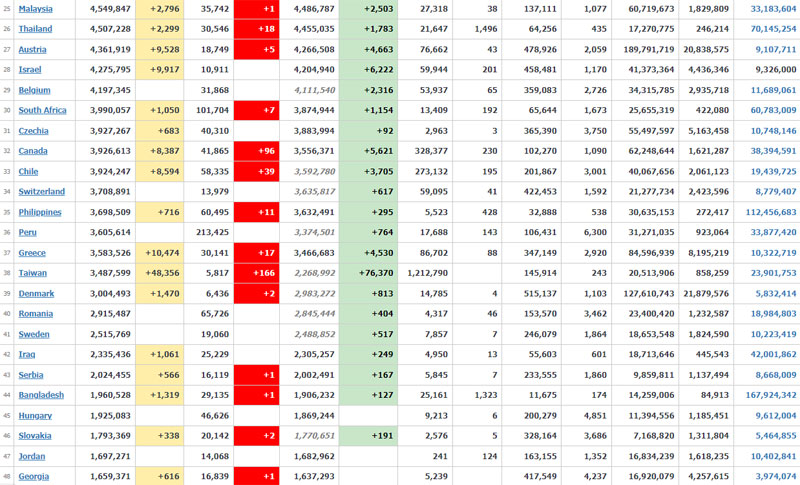Open the Taiwan country link
Viewport: 800px width, 485px height.
33,273
